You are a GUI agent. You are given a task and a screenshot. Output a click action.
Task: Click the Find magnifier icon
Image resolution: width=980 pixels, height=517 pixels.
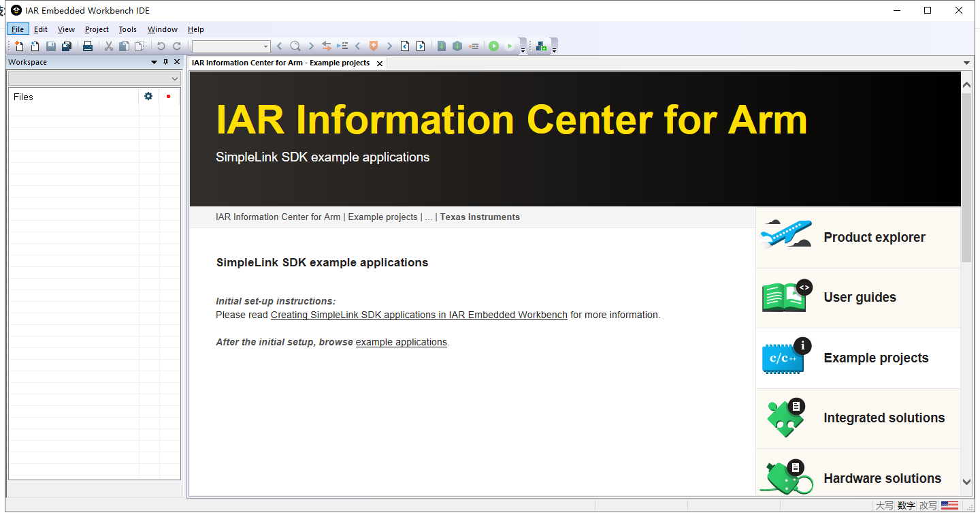pyautogui.click(x=295, y=46)
